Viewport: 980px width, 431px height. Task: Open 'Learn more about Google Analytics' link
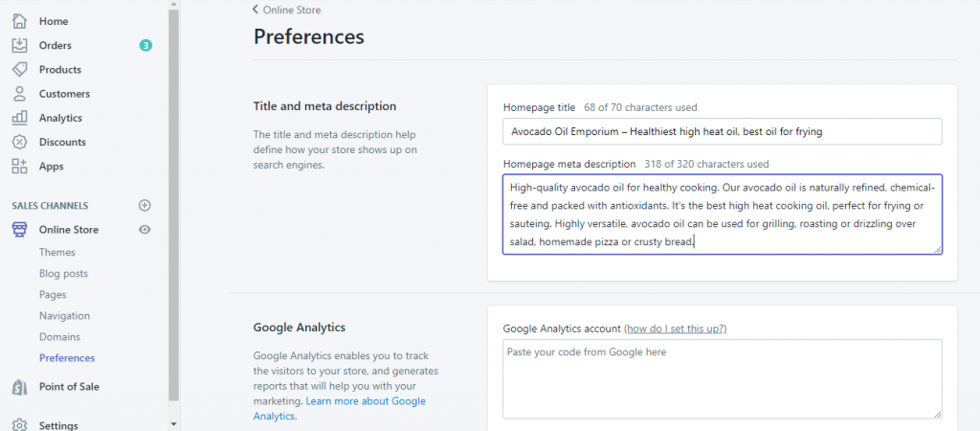coord(340,408)
